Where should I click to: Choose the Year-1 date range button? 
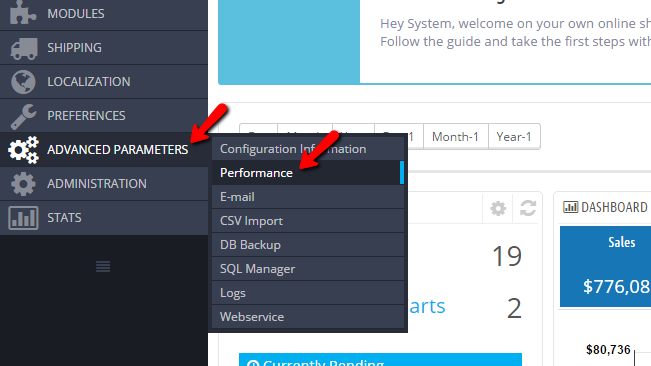click(x=514, y=137)
